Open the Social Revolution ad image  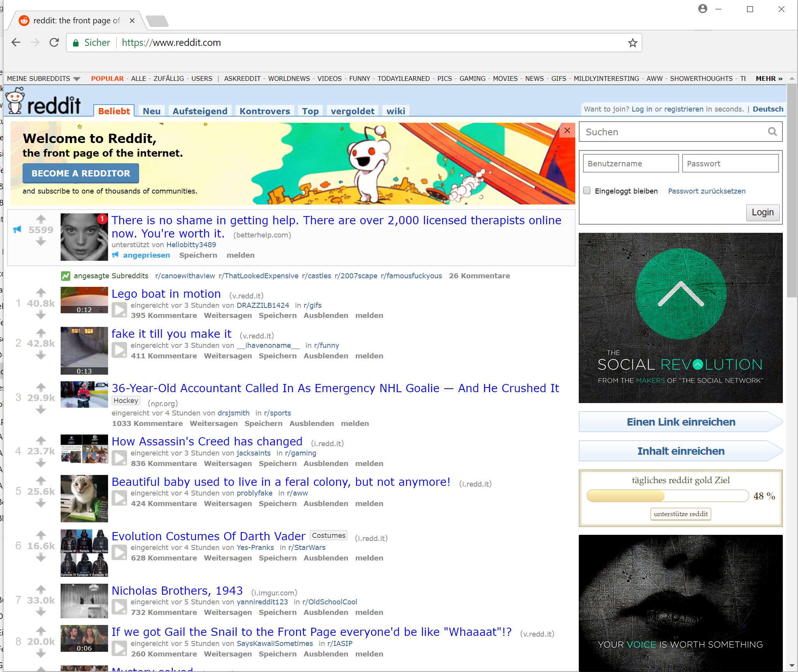pyautogui.click(x=681, y=318)
